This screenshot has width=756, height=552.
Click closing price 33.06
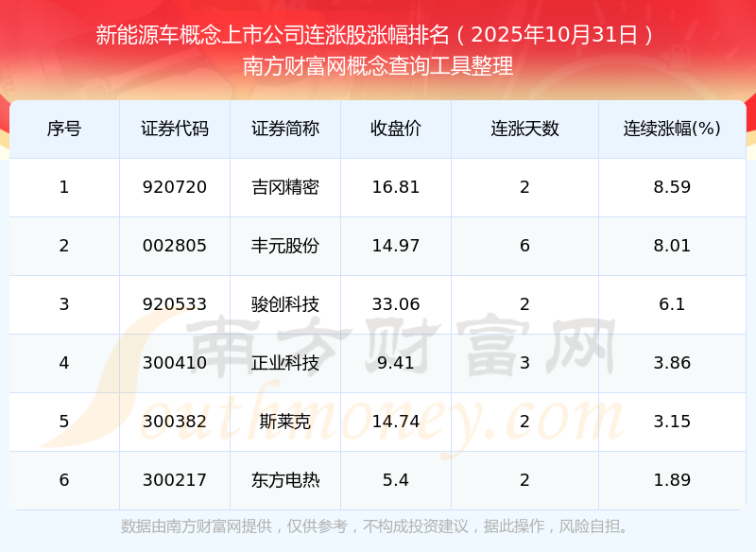point(396,304)
